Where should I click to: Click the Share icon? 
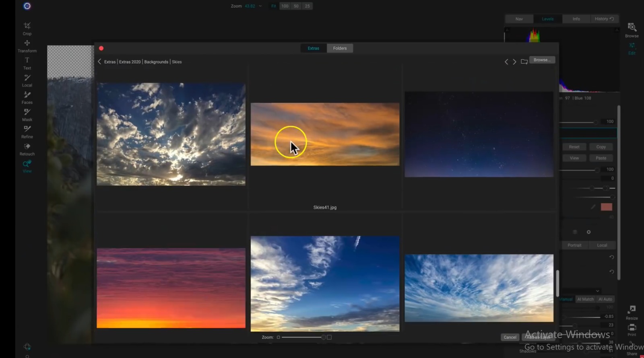pyautogui.click(x=632, y=349)
